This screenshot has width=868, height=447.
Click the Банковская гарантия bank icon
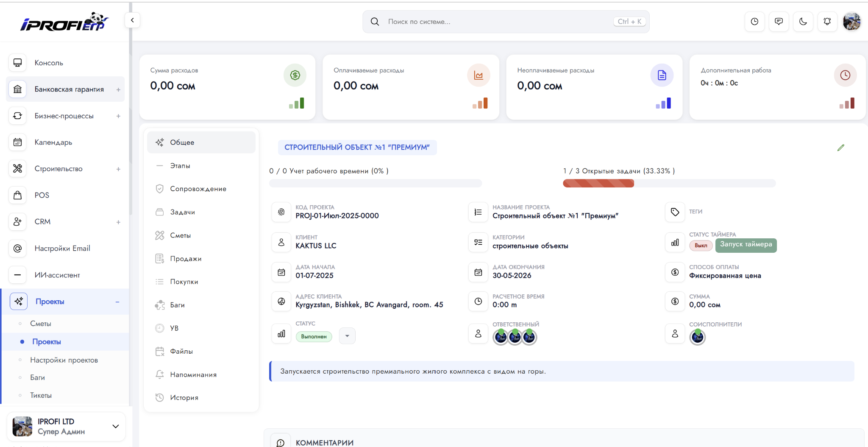click(x=17, y=89)
